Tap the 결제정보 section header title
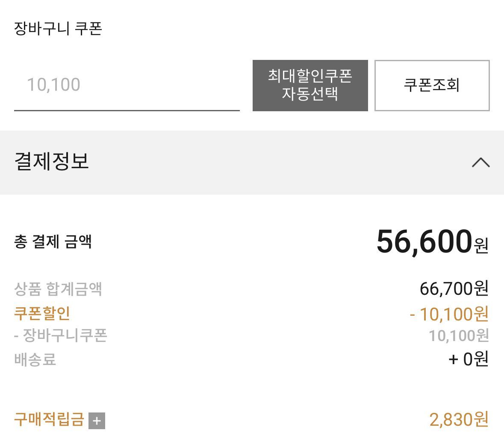This screenshot has width=504, height=445. pyautogui.click(x=52, y=162)
